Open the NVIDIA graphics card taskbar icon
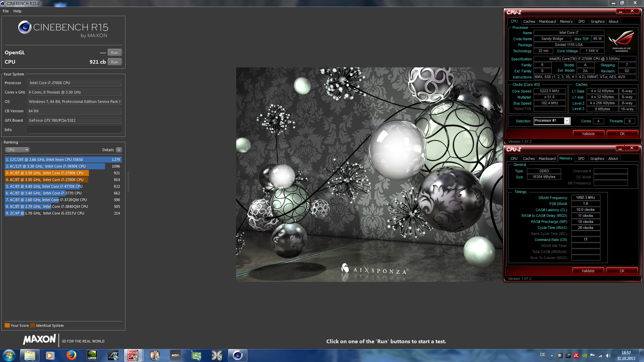The width and height of the screenshot is (644, 362). point(92,355)
